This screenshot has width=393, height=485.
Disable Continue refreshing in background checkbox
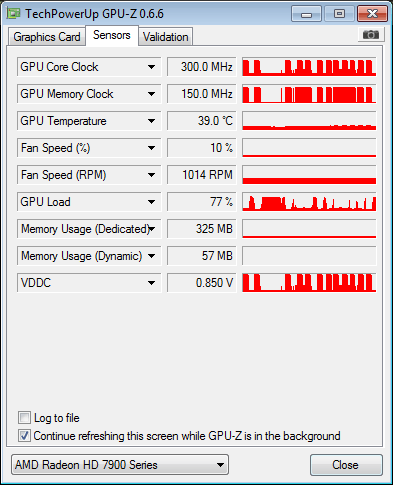(24, 436)
